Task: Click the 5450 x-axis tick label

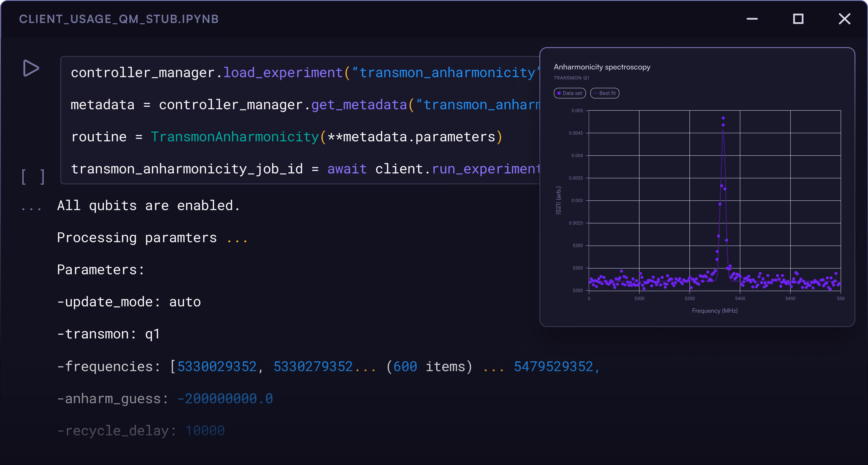Action: pyautogui.click(x=790, y=298)
